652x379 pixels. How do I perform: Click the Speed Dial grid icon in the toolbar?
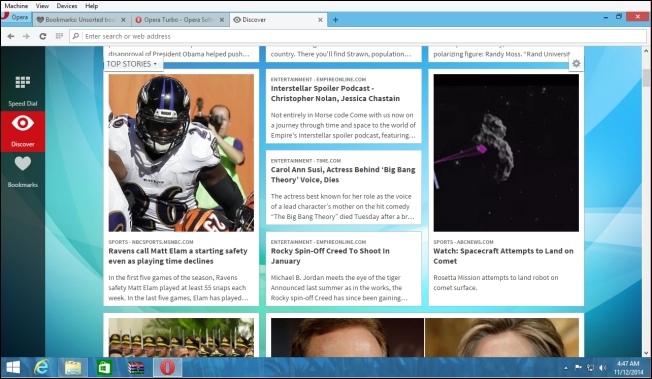(x=59, y=36)
